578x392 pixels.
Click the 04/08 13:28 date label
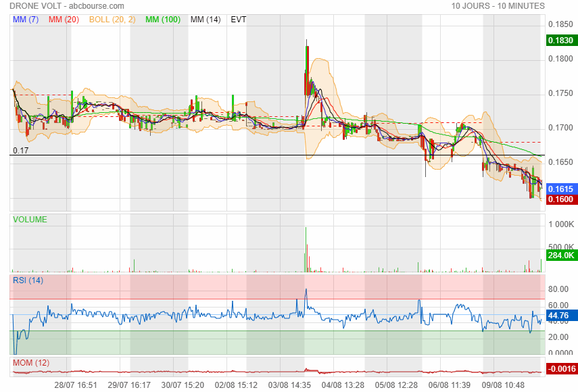pyautogui.click(x=343, y=385)
